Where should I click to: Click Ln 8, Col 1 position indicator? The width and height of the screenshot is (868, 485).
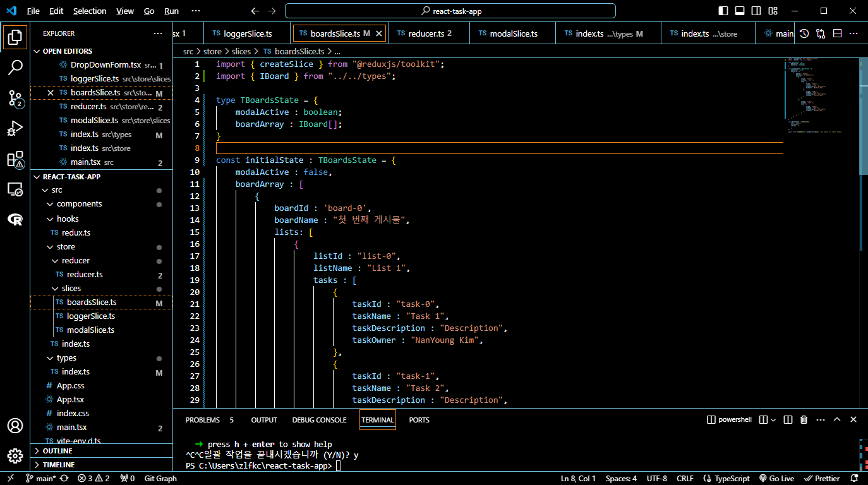click(x=577, y=479)
